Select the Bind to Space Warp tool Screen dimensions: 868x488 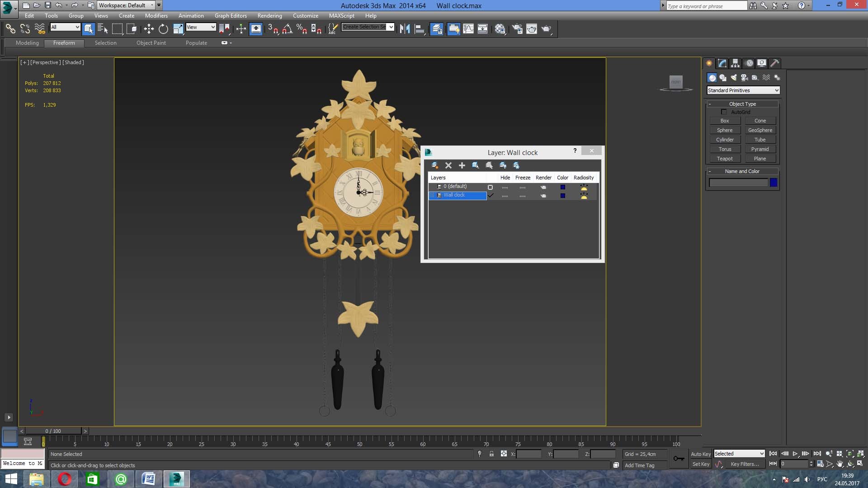pyautogui.click(x=40, y=29)
